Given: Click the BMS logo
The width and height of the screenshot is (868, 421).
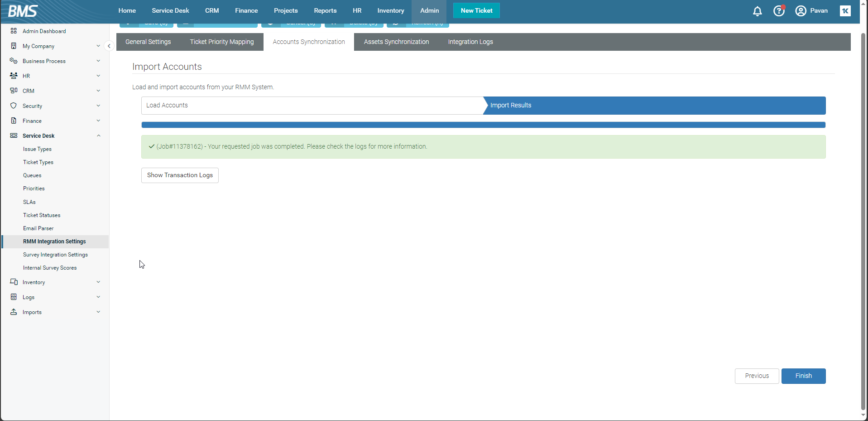Looking at the screenshot, I should click(23, 11).
